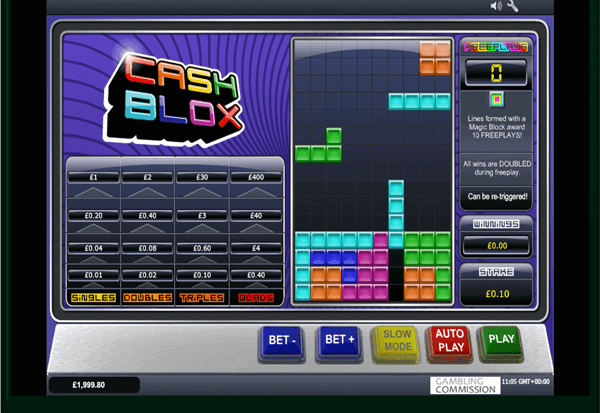Open settings via the wrench icon
The height and width of the screenshot is (413, 600).
[x=512, y=6]
